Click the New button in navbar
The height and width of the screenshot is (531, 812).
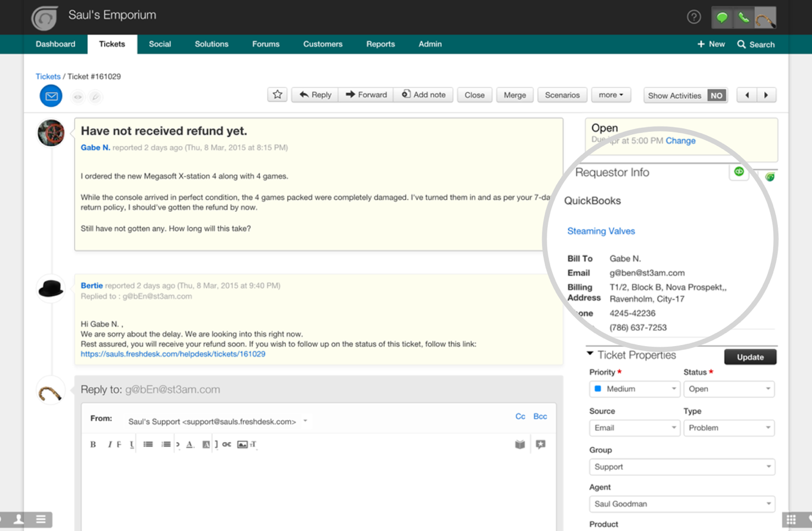pyautogui.click(x=711, y=44)
